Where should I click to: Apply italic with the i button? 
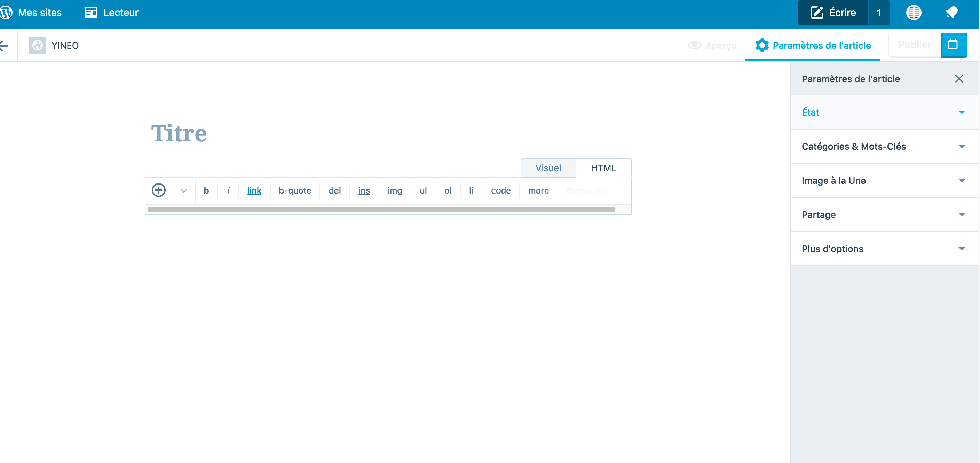click(x=228, y=190)
